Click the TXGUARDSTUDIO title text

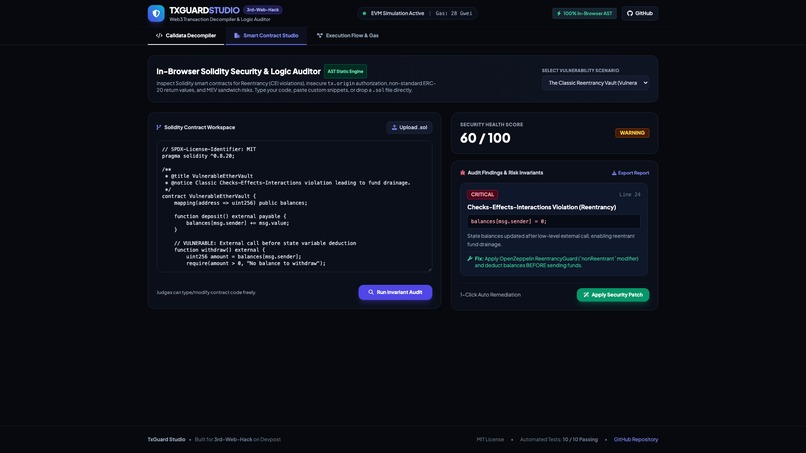coord(204,10)
